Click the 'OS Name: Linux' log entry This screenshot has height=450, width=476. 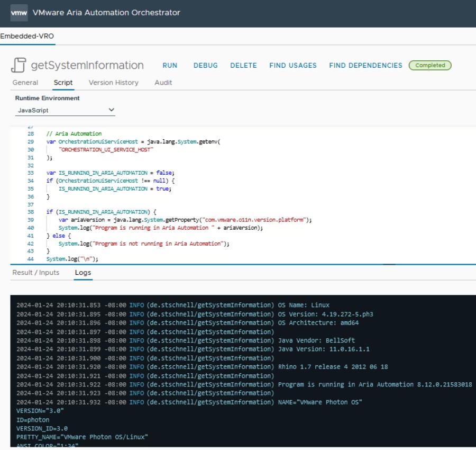coord(173,305)
